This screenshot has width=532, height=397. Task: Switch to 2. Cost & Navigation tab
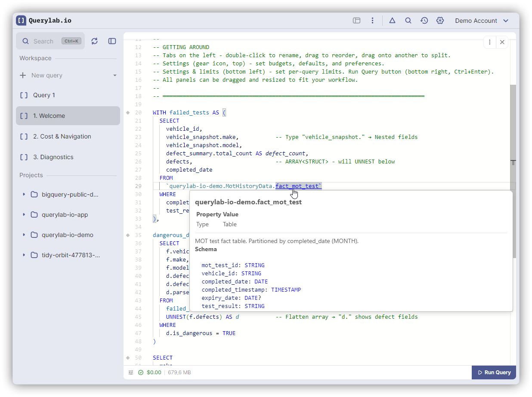tap(62, 136)
